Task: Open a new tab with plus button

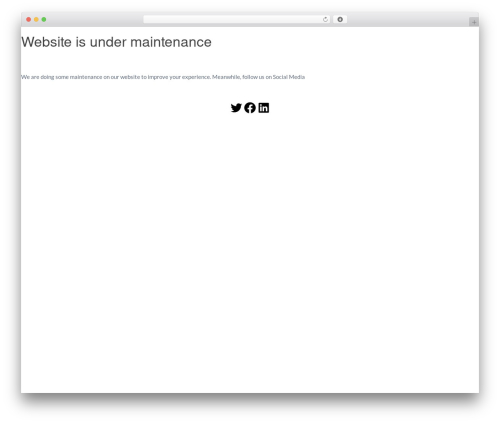Action: pyautogui.click(x=474, y=22)
